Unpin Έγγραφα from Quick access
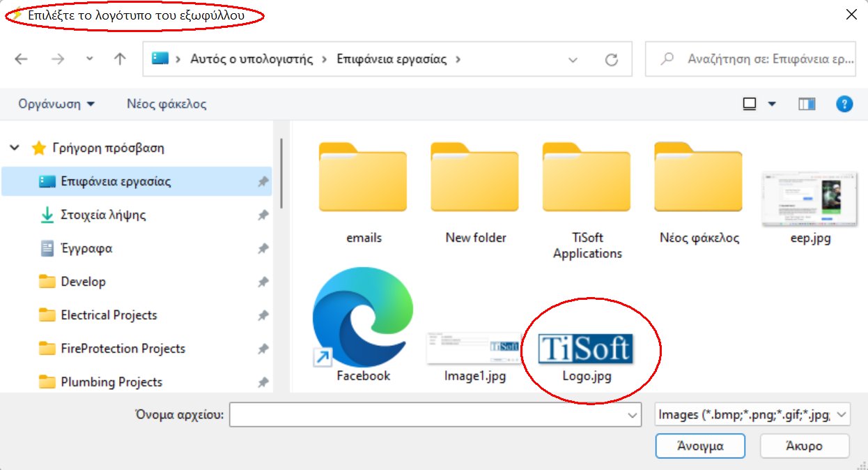The width and height of the screenshot is (868, 470). click(x=263, y=248)
